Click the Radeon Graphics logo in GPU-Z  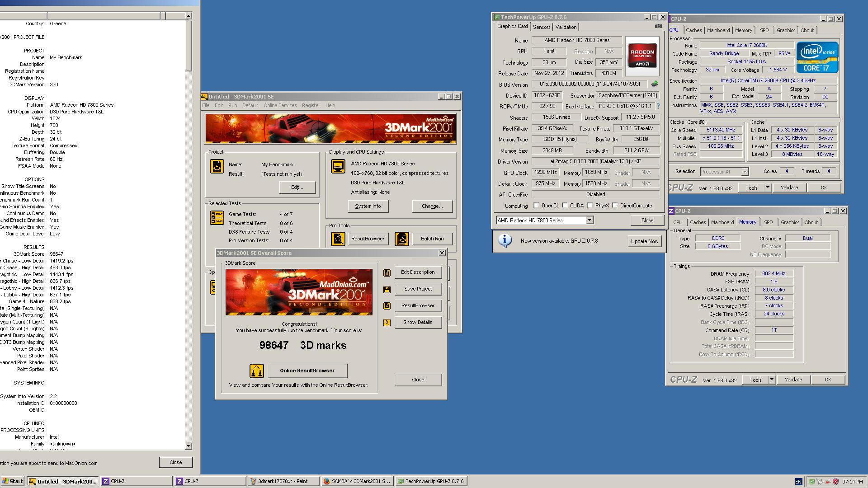pos(642,56)
